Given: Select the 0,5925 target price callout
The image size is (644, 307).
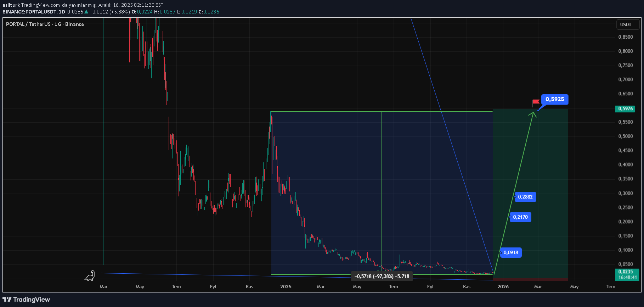Looking at the screenshot, I should pyautogui.click(x=554, y=99).
